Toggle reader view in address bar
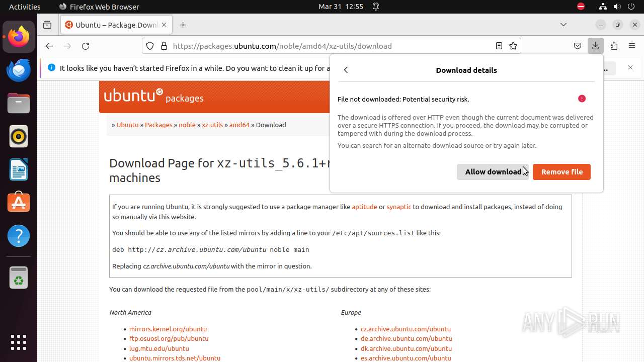The image size is (644, 362). coord(499,46)
